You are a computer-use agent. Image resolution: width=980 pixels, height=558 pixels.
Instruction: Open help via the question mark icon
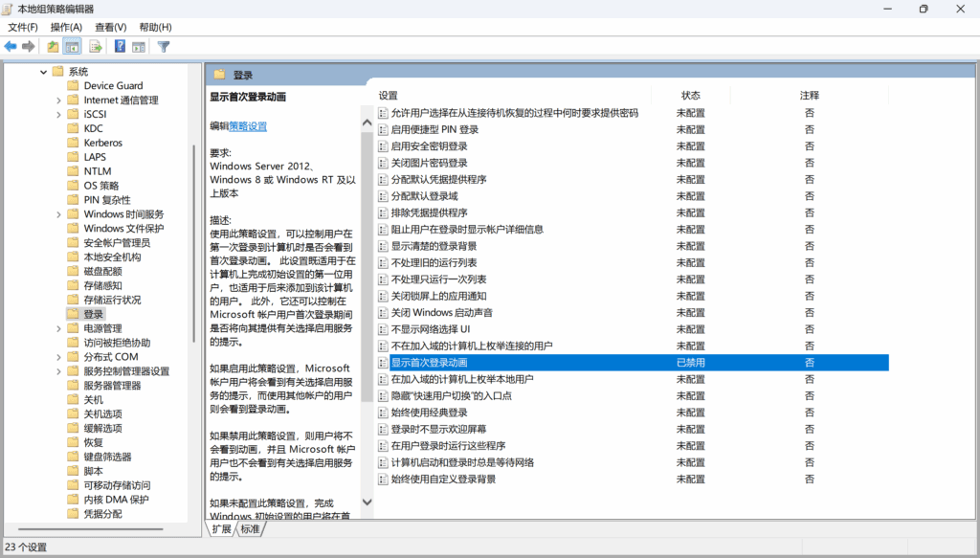120,46
